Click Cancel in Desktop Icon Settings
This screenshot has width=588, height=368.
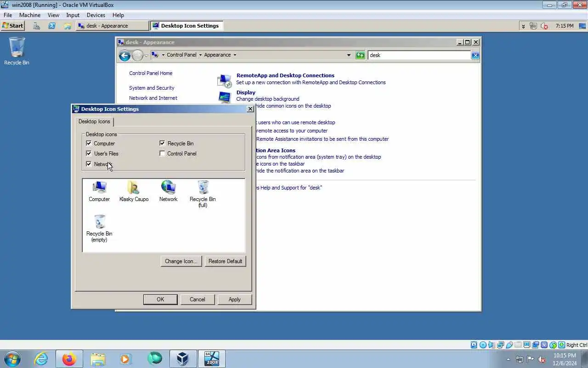[x=198, y=299]
